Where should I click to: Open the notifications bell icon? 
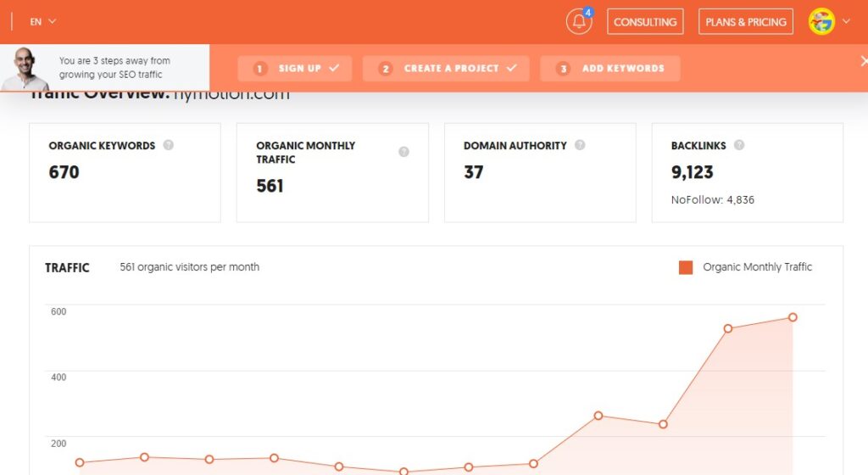pyautogui.click(x=578, y=21)
